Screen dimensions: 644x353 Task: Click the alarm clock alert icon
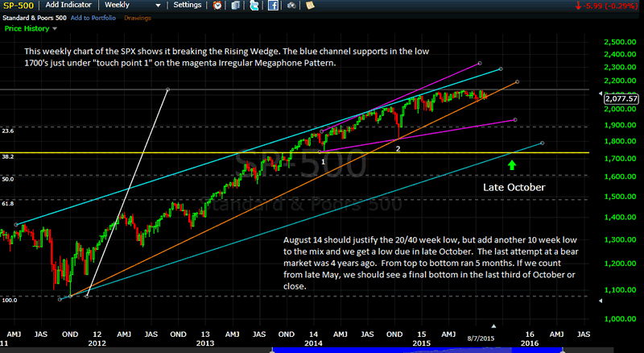point(217,5)
